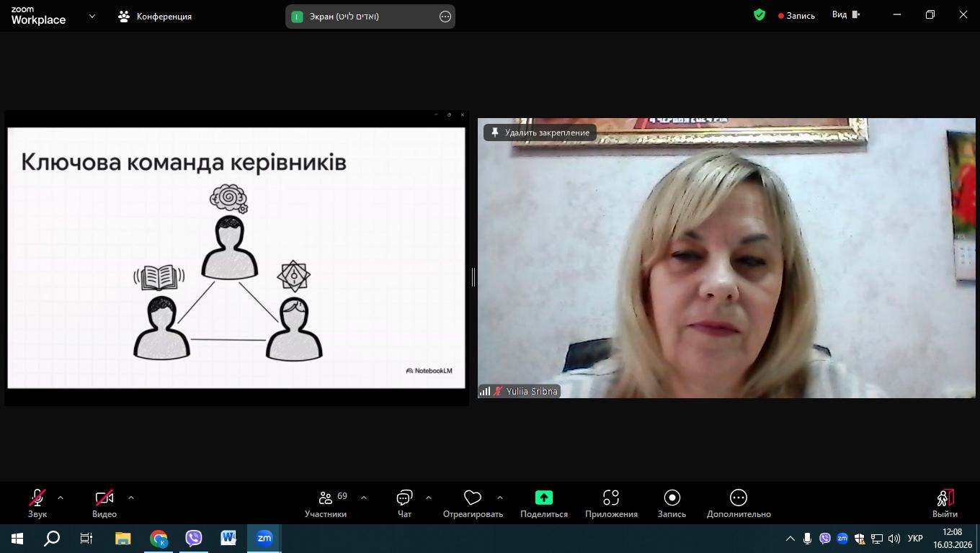Click the green encryption shield icon

tap(759, 15)
